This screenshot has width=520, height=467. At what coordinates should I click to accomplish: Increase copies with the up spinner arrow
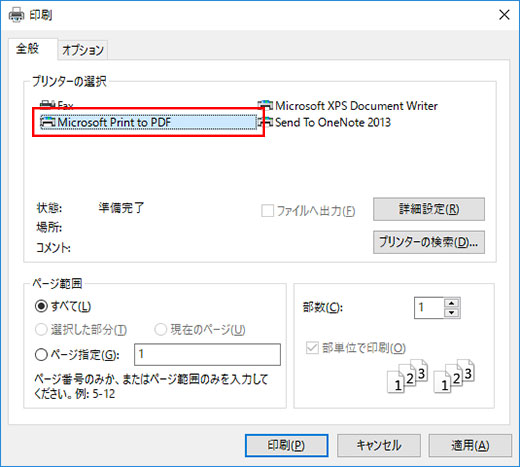pos(452,303)
